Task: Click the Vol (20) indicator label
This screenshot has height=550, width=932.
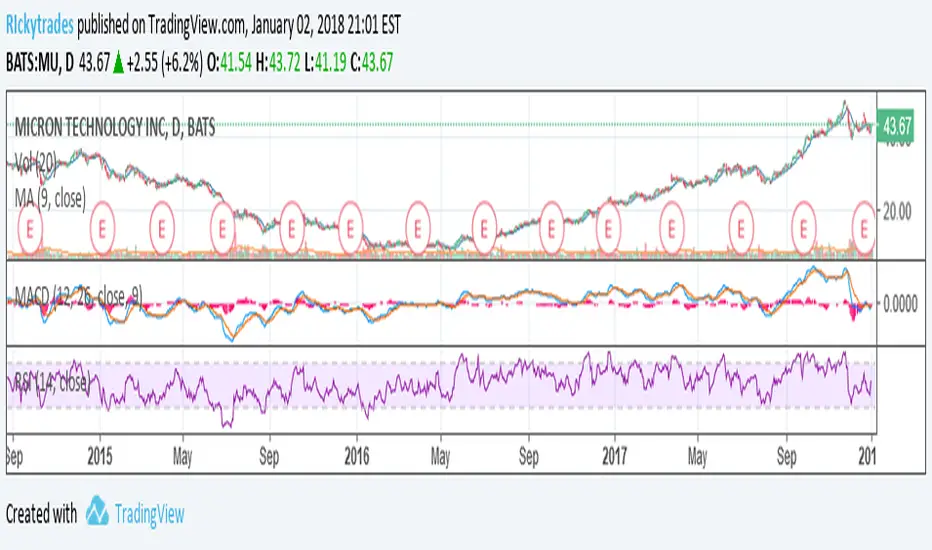Action: (36, 161)
